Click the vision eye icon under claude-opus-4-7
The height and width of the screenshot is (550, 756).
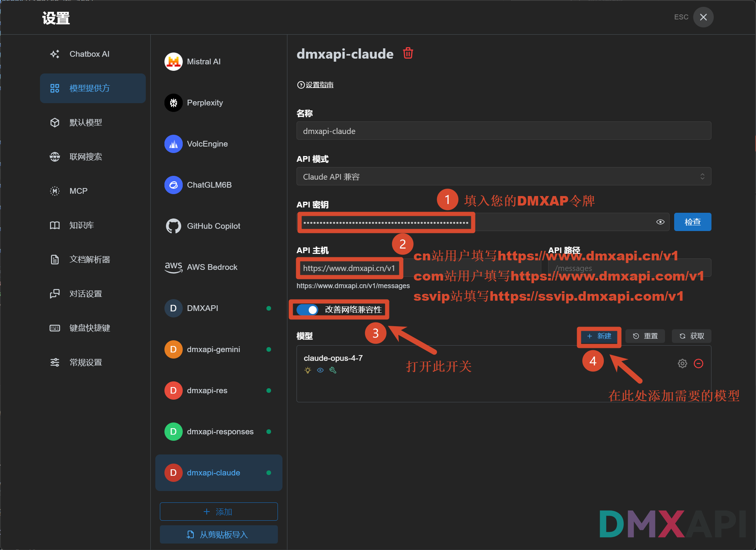click(321, 370)
